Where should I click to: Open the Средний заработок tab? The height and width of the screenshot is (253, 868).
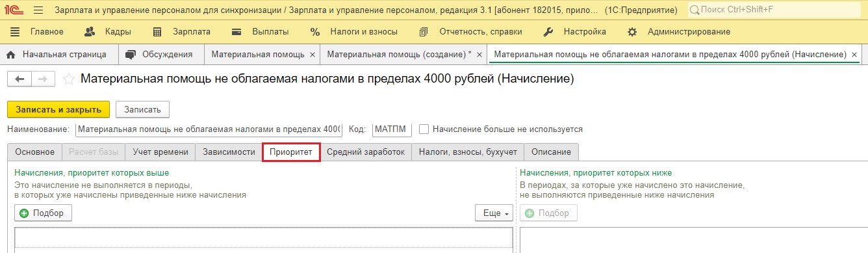tap(365, 152)
